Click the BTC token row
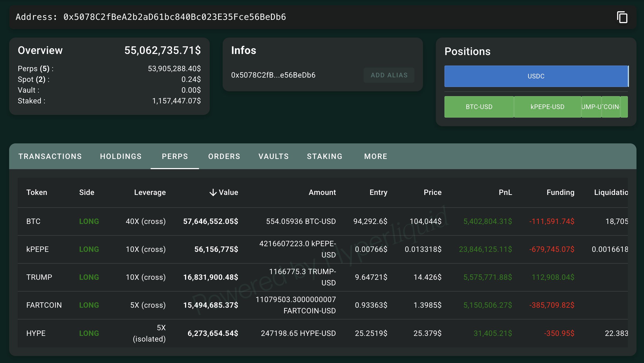This screenshot has width=644, height=363. point(323,222)
